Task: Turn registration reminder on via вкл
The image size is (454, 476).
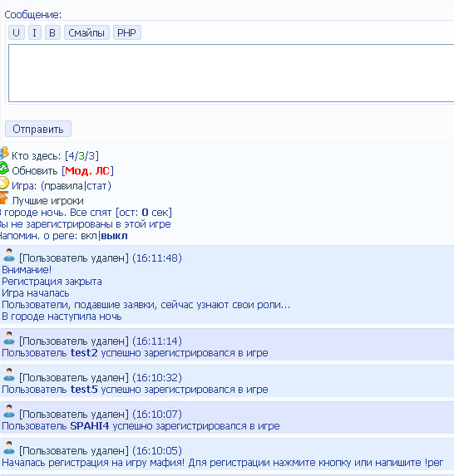Action: coord(89,236)
